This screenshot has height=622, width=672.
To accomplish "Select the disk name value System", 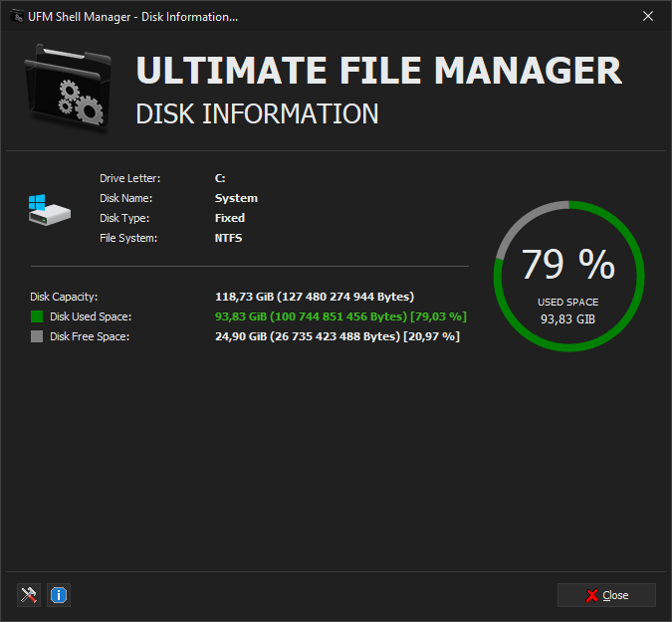I will [x=236, y=198].
